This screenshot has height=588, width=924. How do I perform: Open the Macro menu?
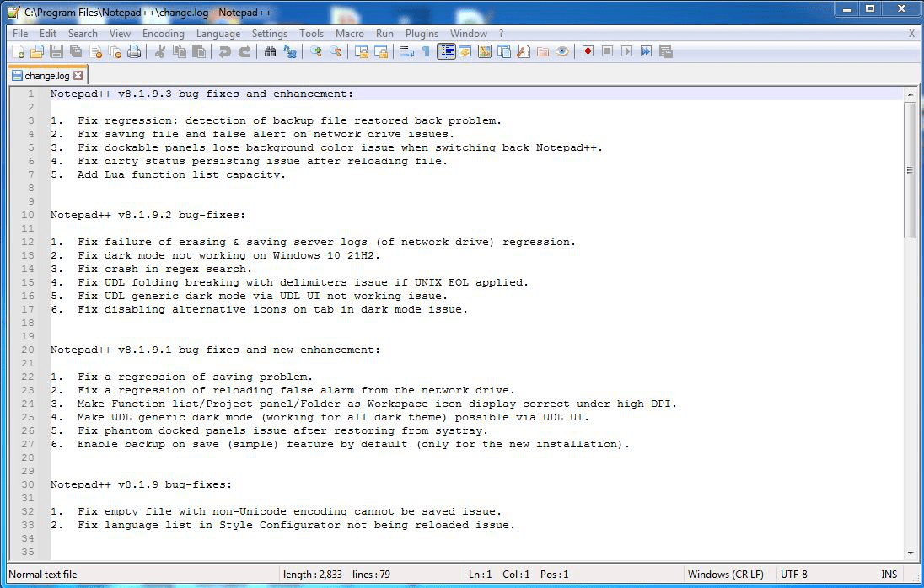click(349, 34)
